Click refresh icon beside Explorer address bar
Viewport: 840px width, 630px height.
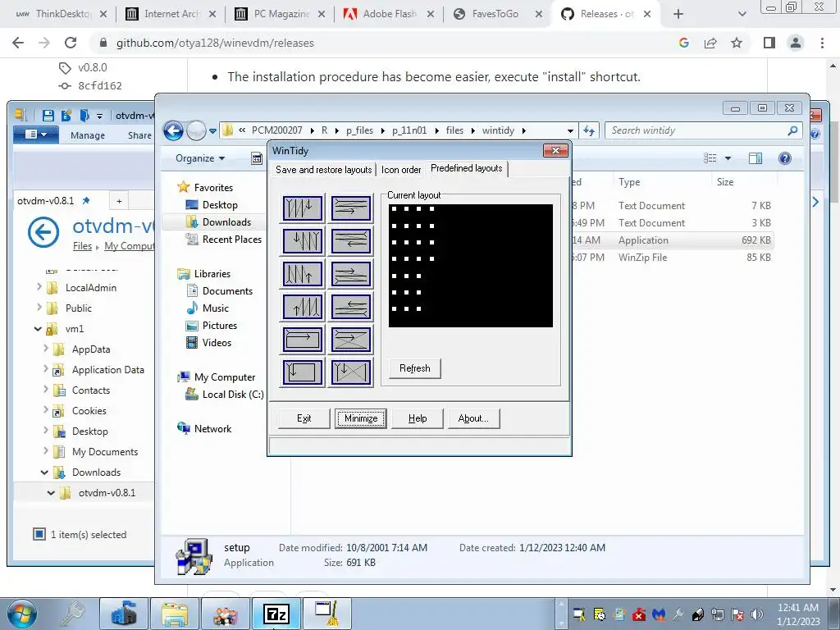(x=589, y=130)
